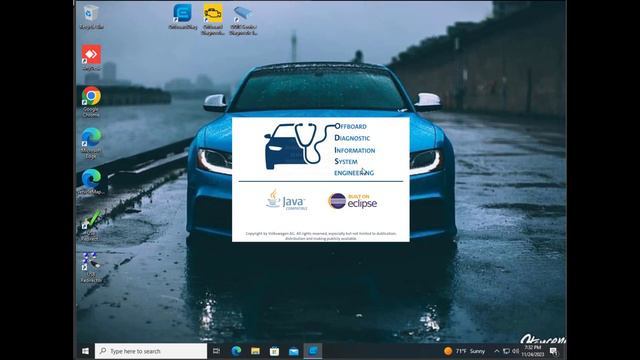
Task: Open the notification center icon
Action: (554, 351)
